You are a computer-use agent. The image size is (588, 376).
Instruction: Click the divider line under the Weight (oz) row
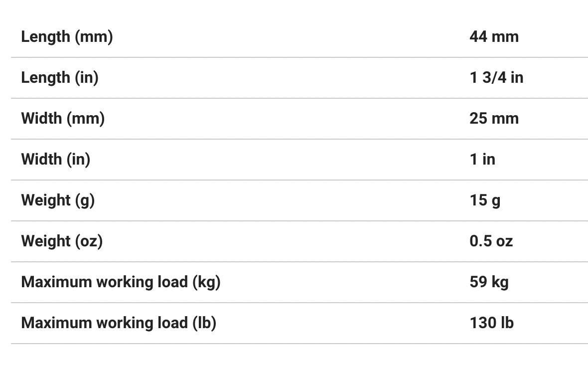tap(299, 262)
